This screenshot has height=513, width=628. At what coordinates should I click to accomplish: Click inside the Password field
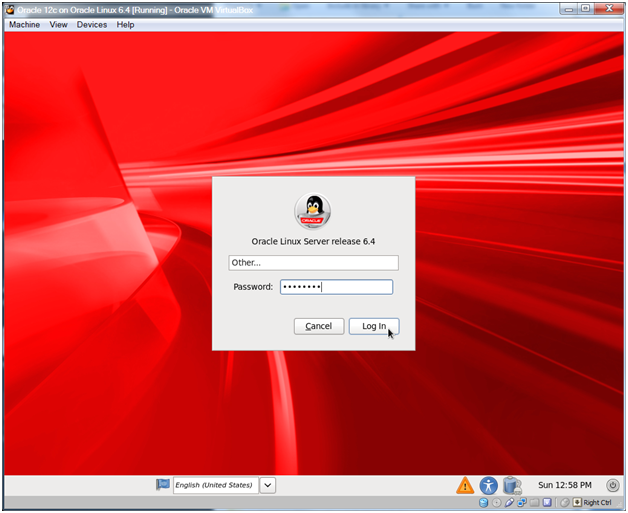[336, 287]
